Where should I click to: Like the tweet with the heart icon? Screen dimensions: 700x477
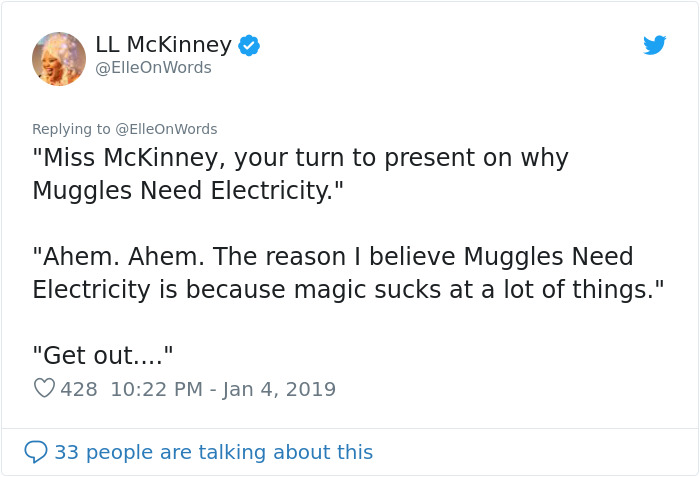point(44,388)
